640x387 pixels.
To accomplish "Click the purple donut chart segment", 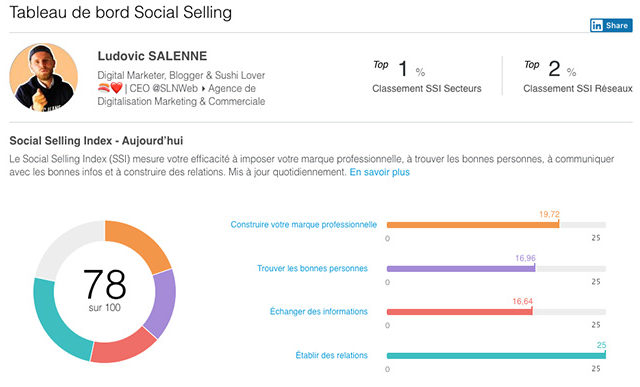I will [162, 303].
